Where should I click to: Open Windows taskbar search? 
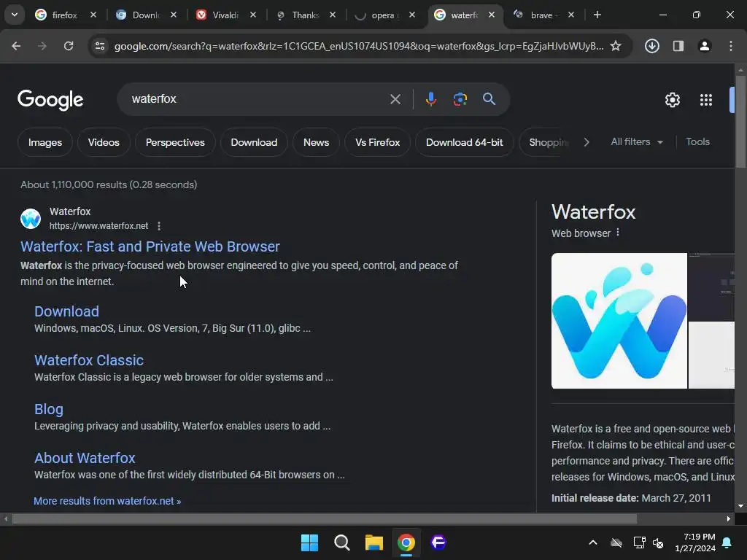(342, 542)
